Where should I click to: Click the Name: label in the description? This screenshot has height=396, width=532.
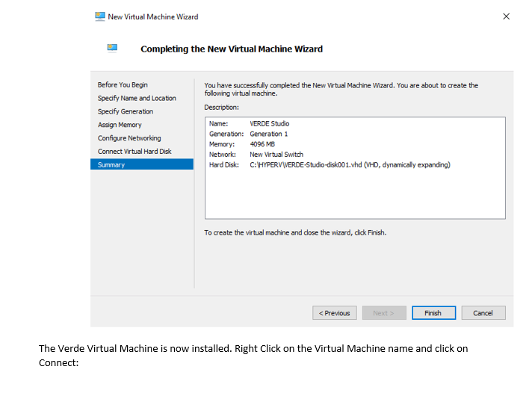tap(218, 123)
